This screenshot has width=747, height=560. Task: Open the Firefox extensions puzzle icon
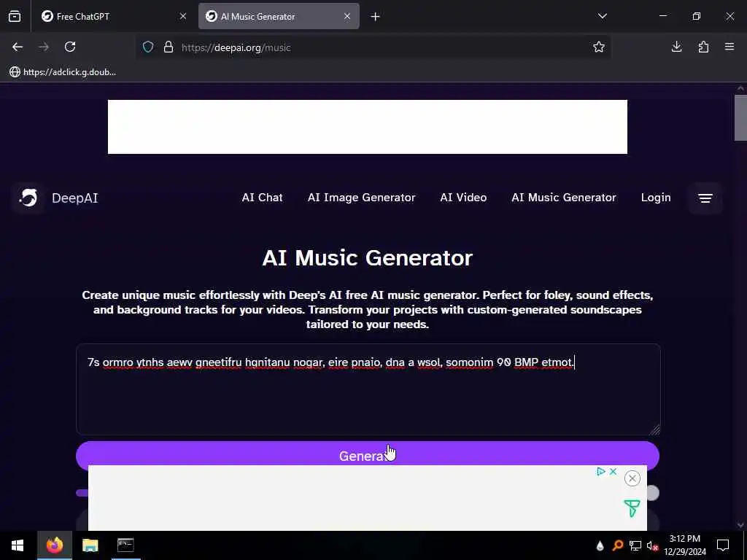(703, 47)
